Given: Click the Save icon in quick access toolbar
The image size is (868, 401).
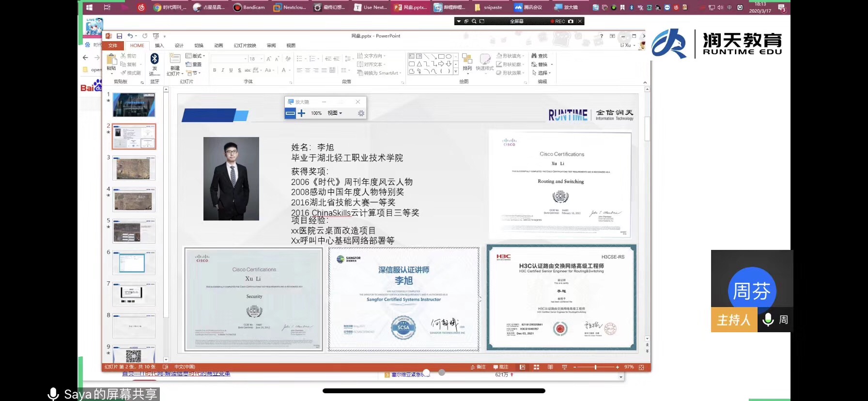Looking at the screenshot, I should [119, 36].
